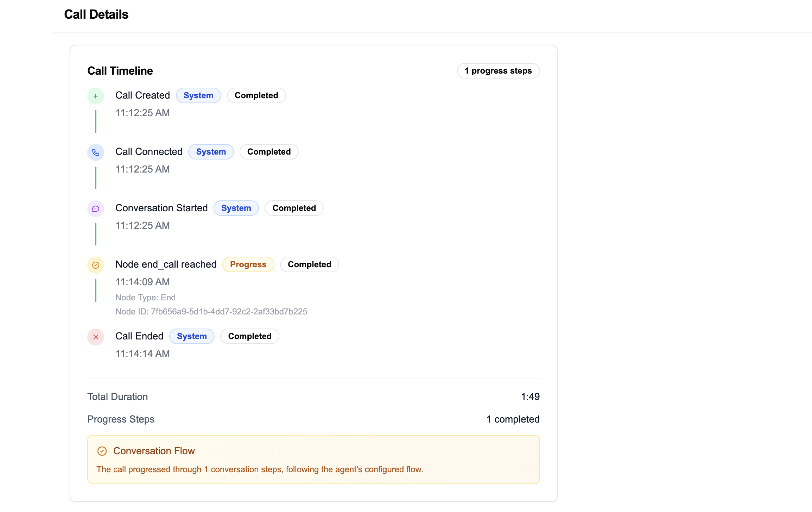
Task: Click the red X Call Ended icon
Action: click(x=95, y=337)
